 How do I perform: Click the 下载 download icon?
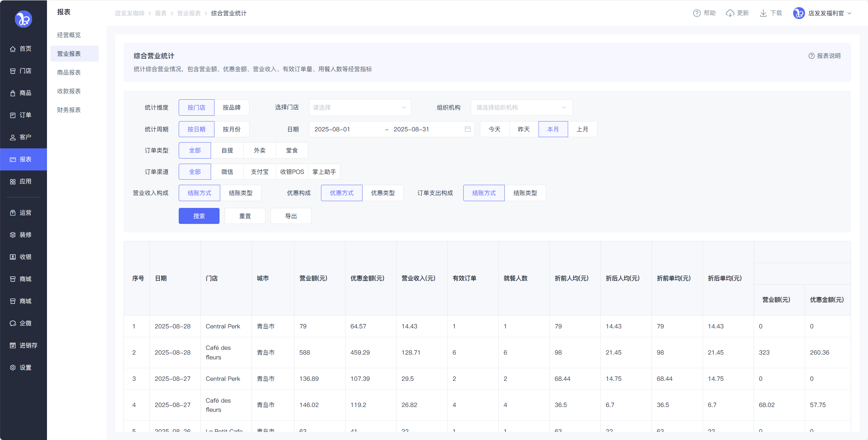763,13
